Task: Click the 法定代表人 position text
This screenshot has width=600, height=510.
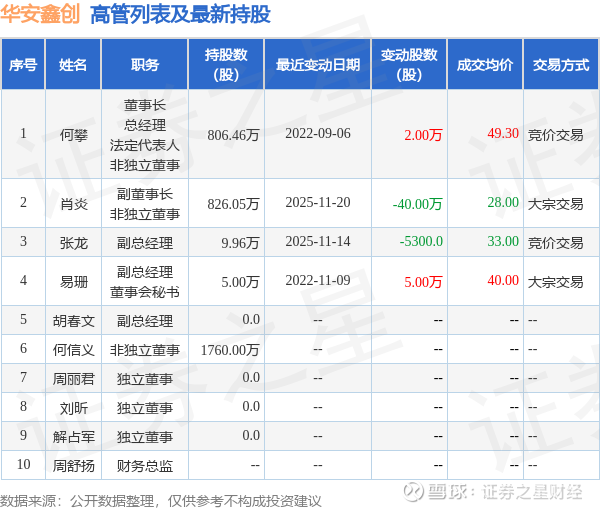Action: [x=145, y=145]
